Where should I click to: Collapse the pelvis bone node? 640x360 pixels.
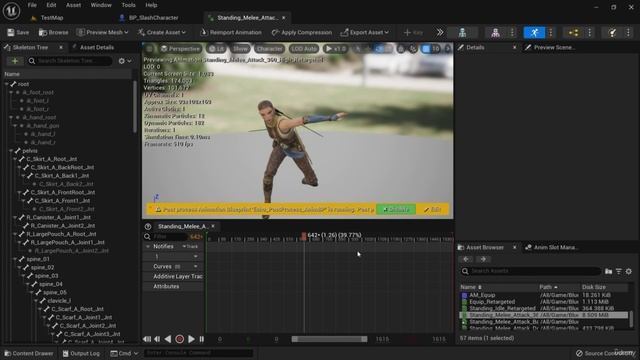pyautogui.click(x=11, y=151)
